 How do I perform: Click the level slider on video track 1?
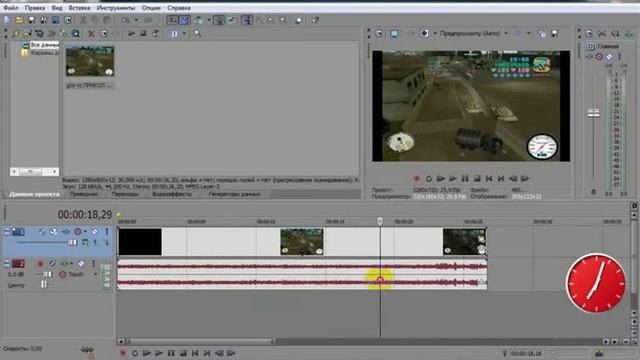[x=72, y=242]
